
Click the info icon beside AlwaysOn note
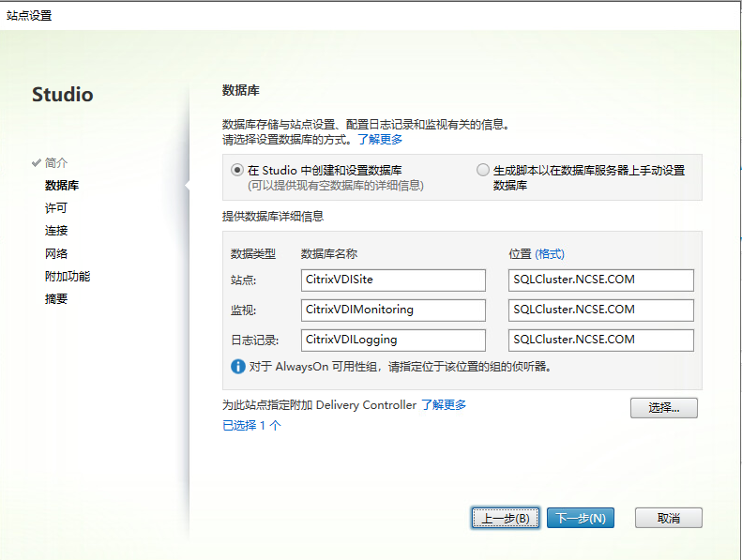[238, 367]
